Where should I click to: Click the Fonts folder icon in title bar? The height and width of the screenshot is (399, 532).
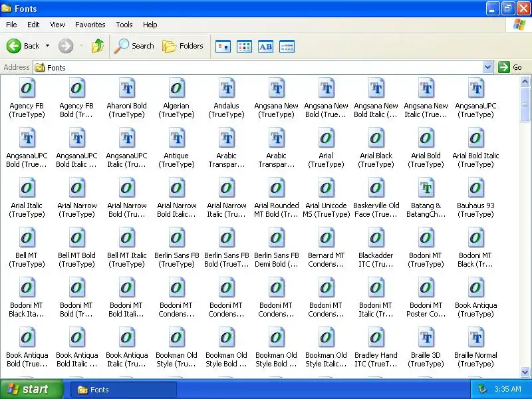click(6, 8)
